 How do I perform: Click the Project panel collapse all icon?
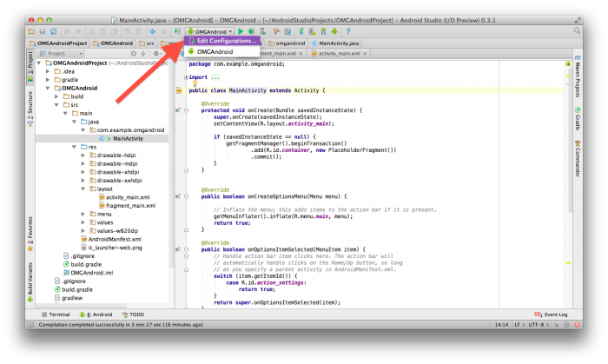point(143,54)
